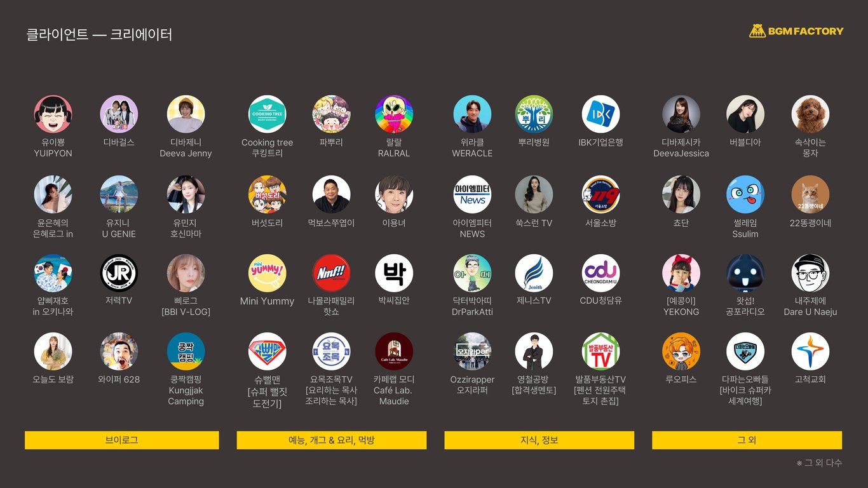The image size is (868, 488).
Task: Select the 파뿌리 cartoon avatar
Action: pos(331,114)
